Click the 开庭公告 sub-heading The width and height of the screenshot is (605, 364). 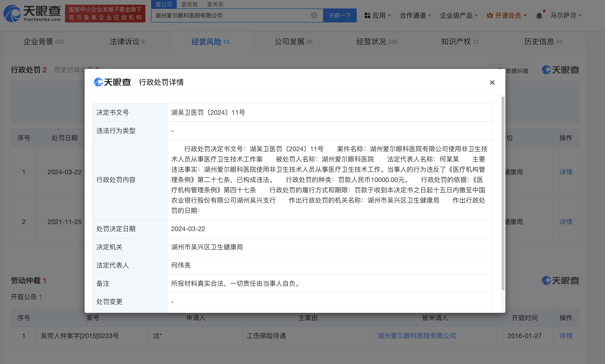(26, 297)
